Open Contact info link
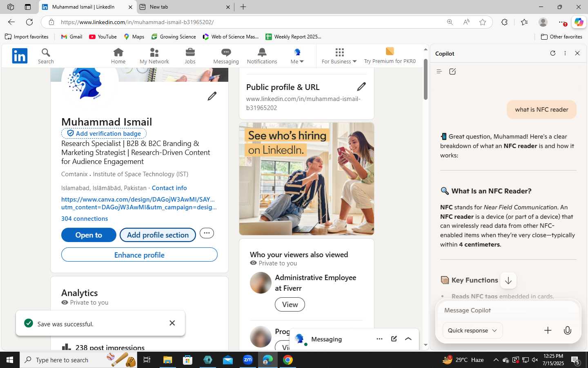This screenshot has height=368, width=588. (169, 188)
